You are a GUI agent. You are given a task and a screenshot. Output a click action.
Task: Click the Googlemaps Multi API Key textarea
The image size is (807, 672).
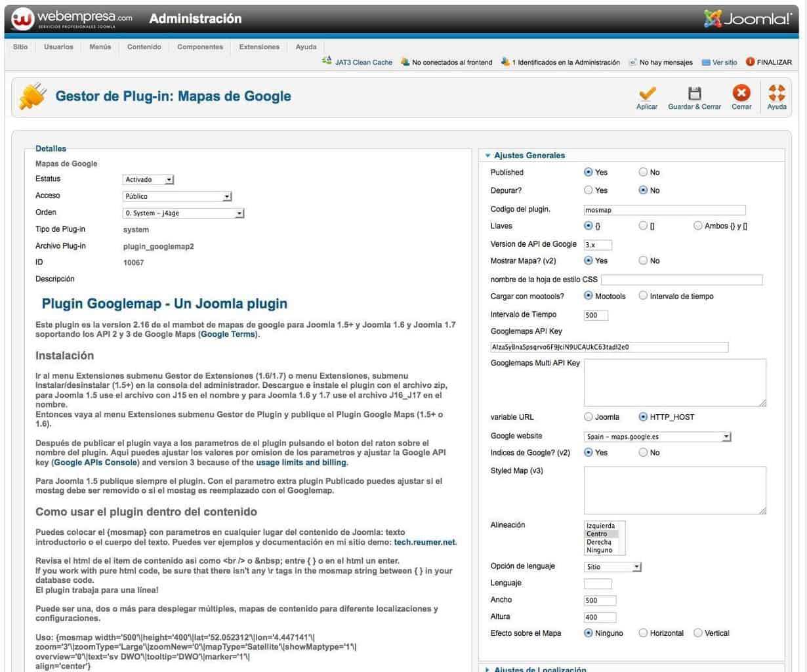(x=675, y=383)
